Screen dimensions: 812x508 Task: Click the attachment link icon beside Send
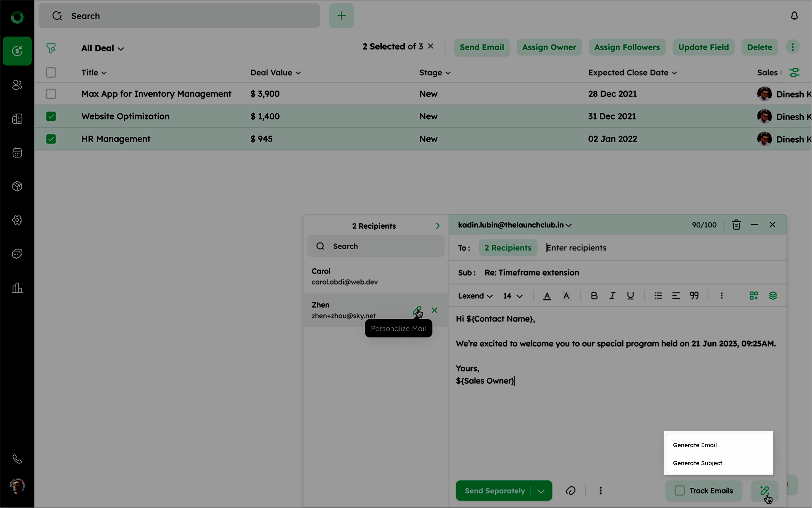tap(570, 491)
